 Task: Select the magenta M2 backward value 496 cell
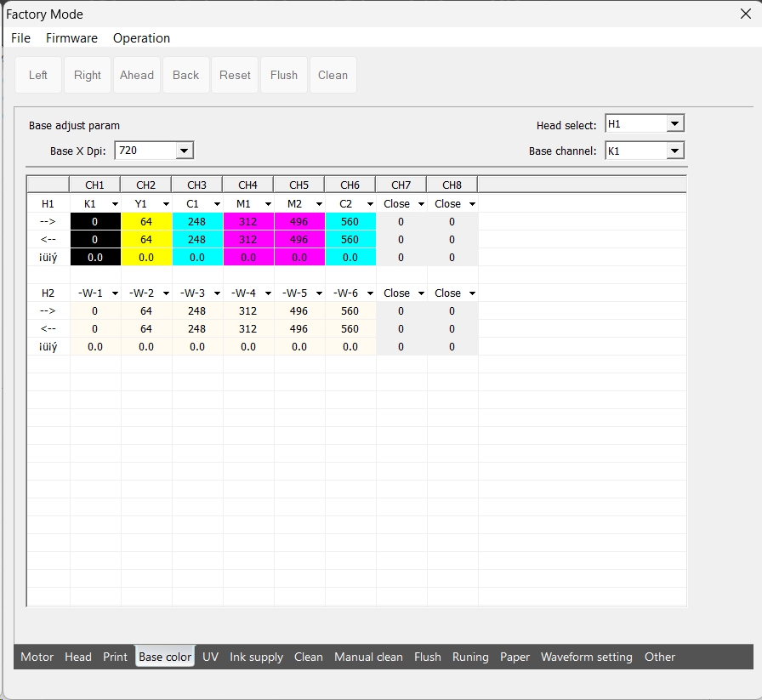coord(299,240)
